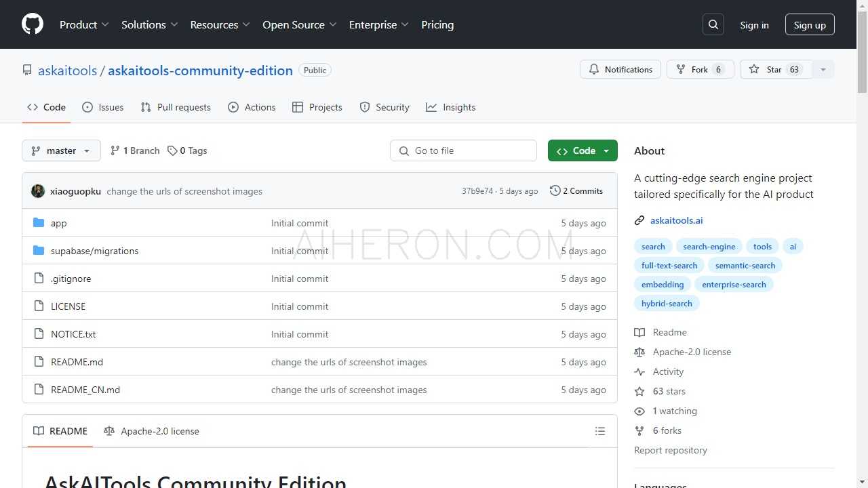Click the Sign up button
This screenshot has width=868, height=488.
[810, 25]
